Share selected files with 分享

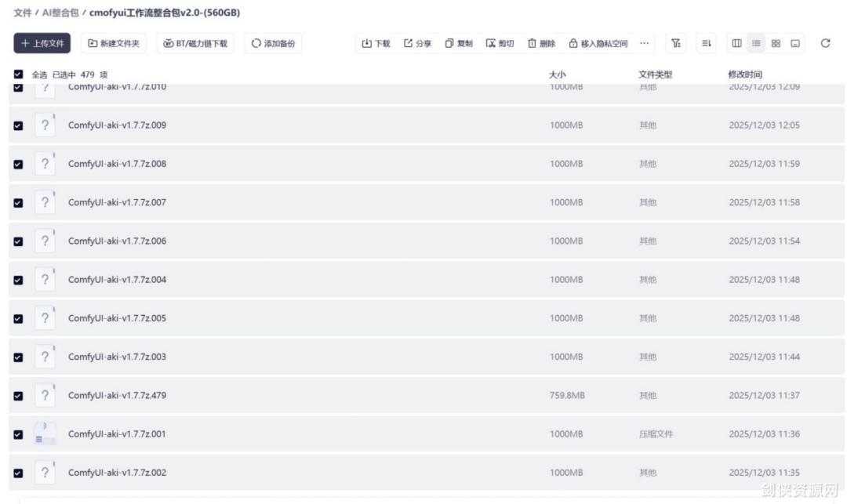tap(417, 44)
